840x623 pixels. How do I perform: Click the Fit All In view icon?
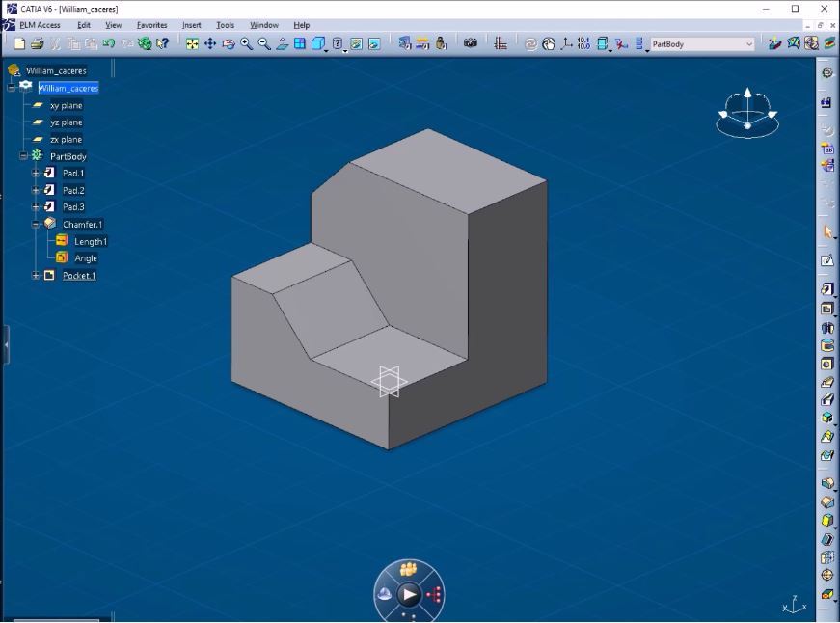(x=193, y=43)
